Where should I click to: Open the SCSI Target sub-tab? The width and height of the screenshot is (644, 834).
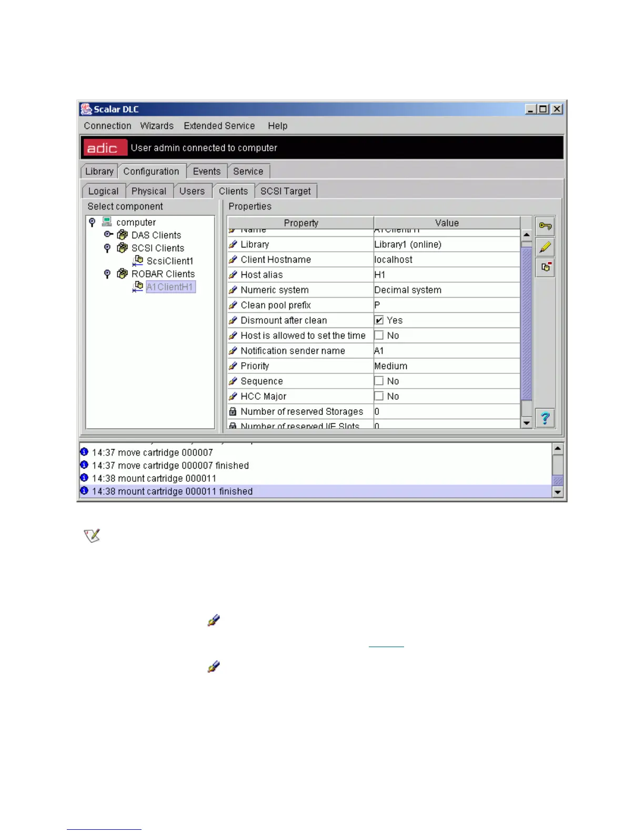coord(286,191)
